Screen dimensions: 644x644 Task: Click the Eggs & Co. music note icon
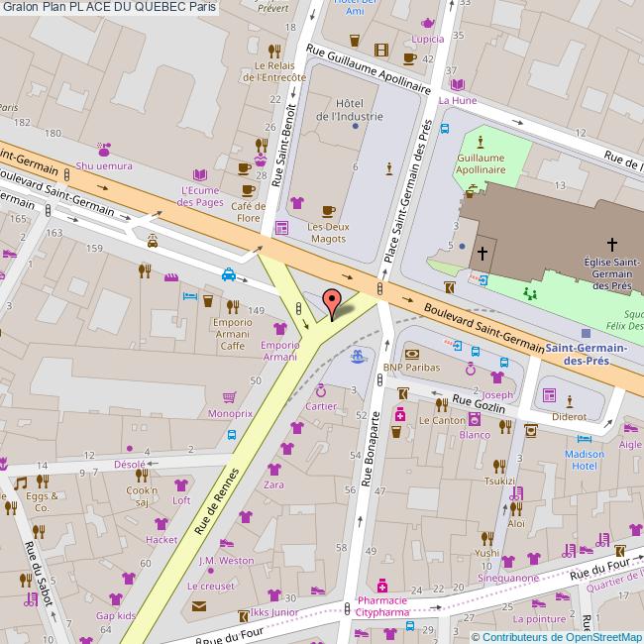pos(20,483)
